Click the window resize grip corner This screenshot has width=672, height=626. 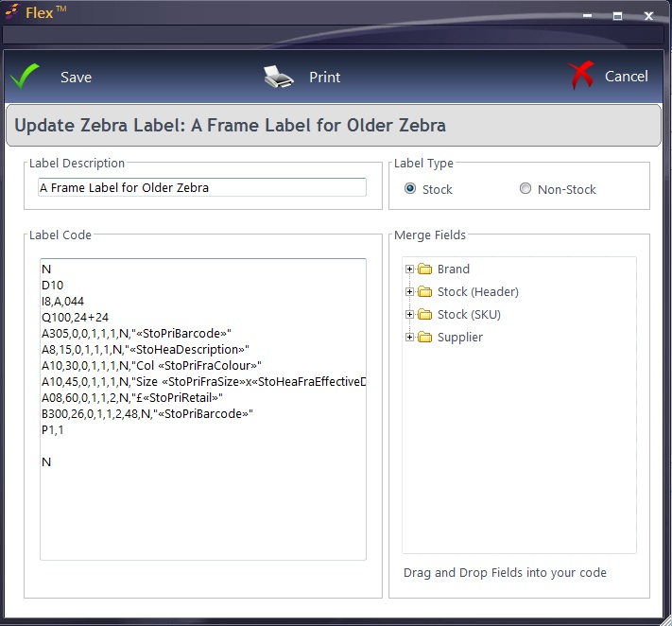(665, 620)
